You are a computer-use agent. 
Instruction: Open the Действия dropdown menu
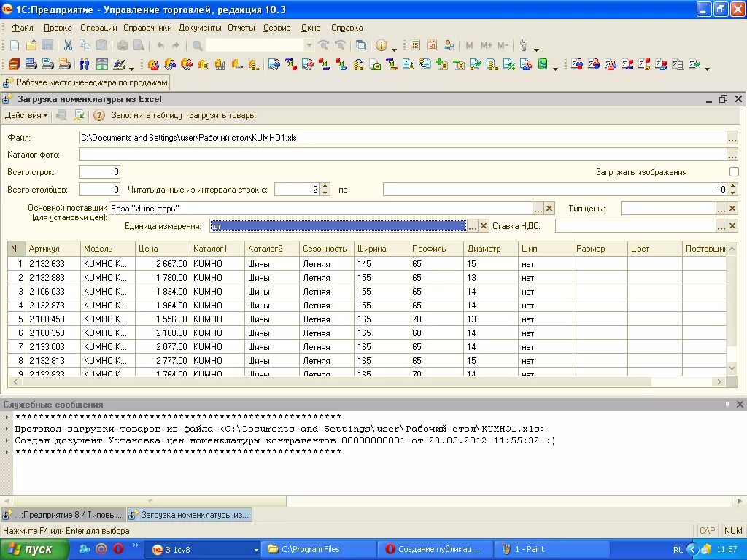[26, 115]
